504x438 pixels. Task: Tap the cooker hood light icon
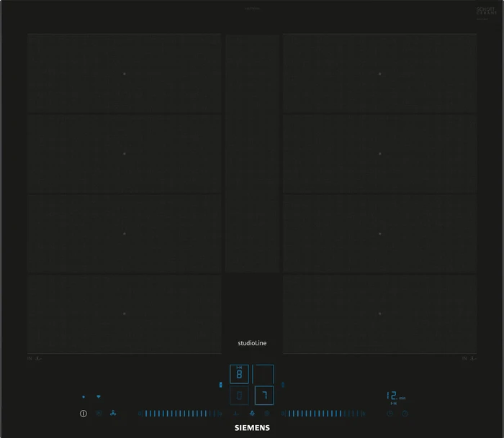coord(252,414)
